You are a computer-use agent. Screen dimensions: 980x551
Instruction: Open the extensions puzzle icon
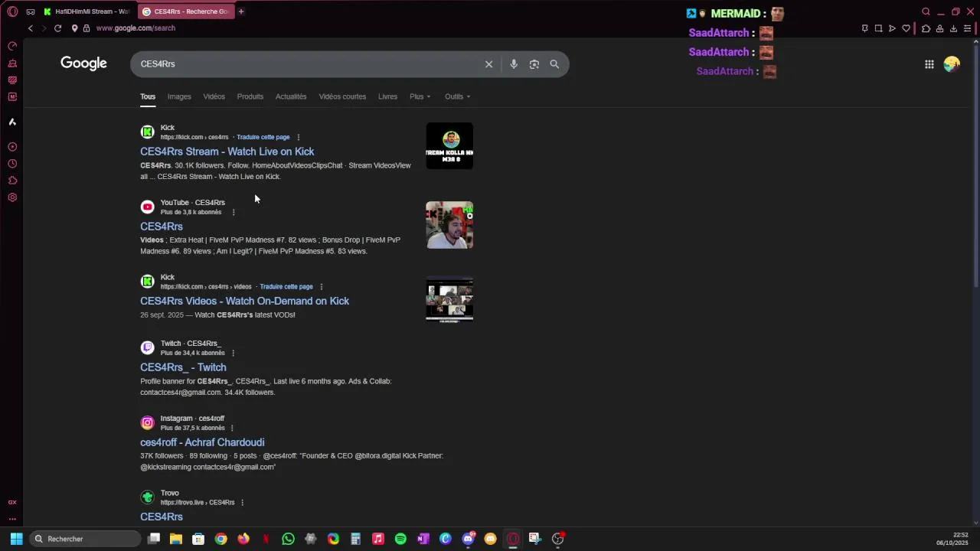click(x=926, y=28)
